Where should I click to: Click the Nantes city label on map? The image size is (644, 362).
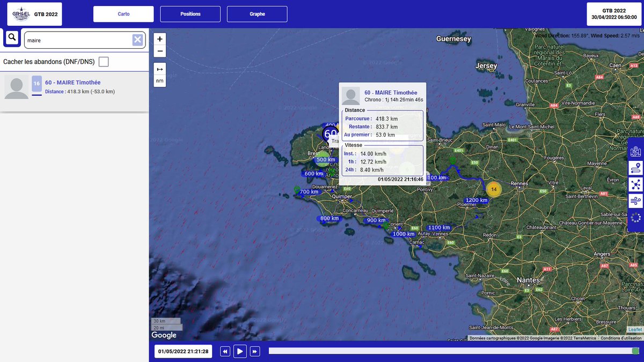(x=528, y=280)
